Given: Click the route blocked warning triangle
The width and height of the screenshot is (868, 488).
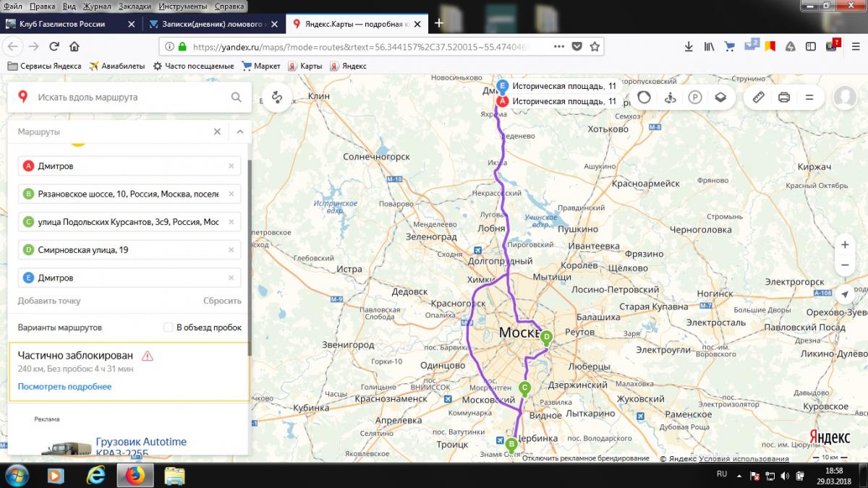Looking at the screenshot, I should point(148,356).
